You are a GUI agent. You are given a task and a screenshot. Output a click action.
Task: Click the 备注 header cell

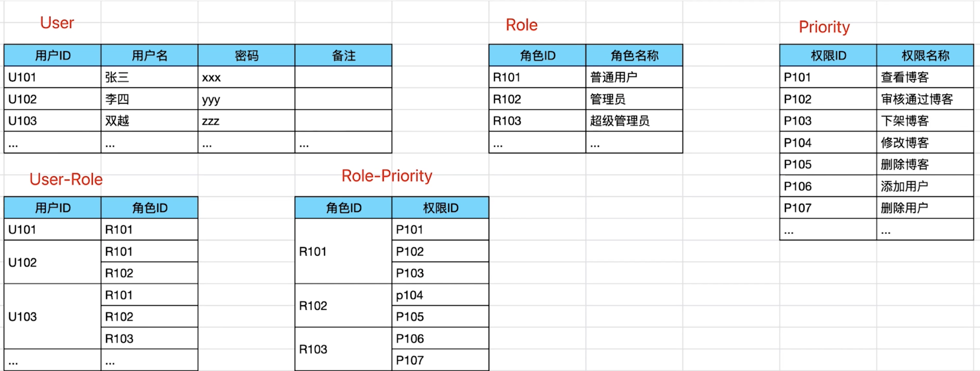click(x=343, y=56)
